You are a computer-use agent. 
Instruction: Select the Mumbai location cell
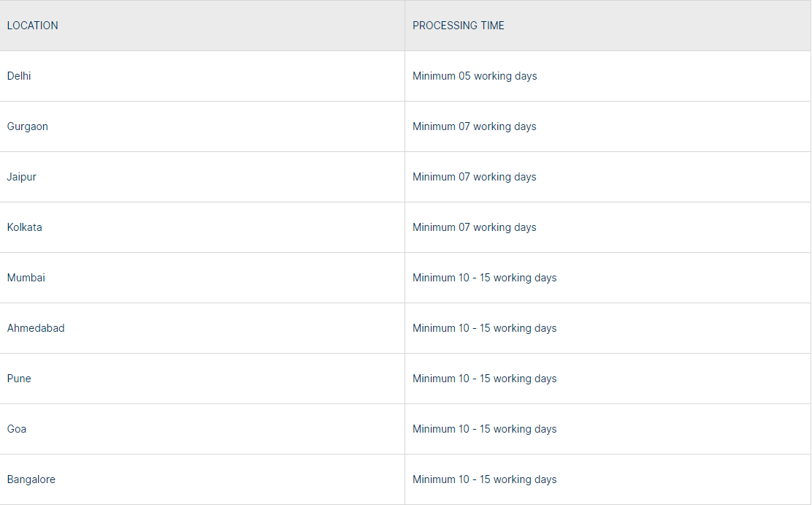[x=202, y=278]
